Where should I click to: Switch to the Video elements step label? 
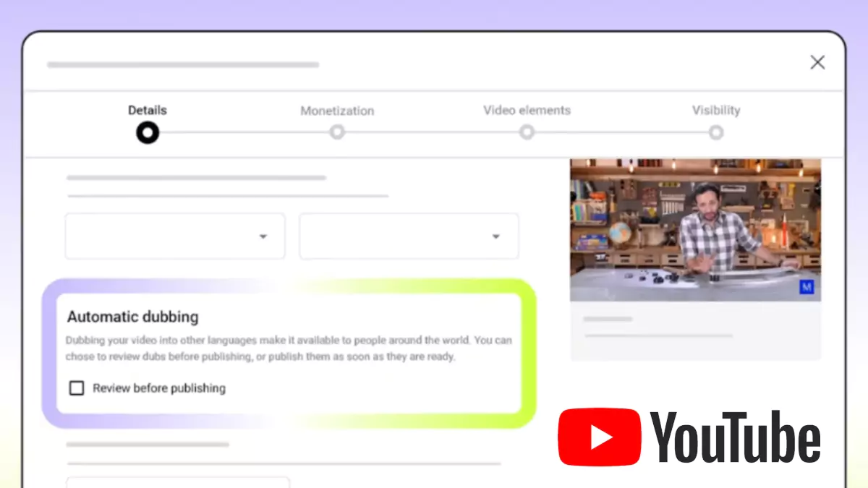(x=527, y=110)
